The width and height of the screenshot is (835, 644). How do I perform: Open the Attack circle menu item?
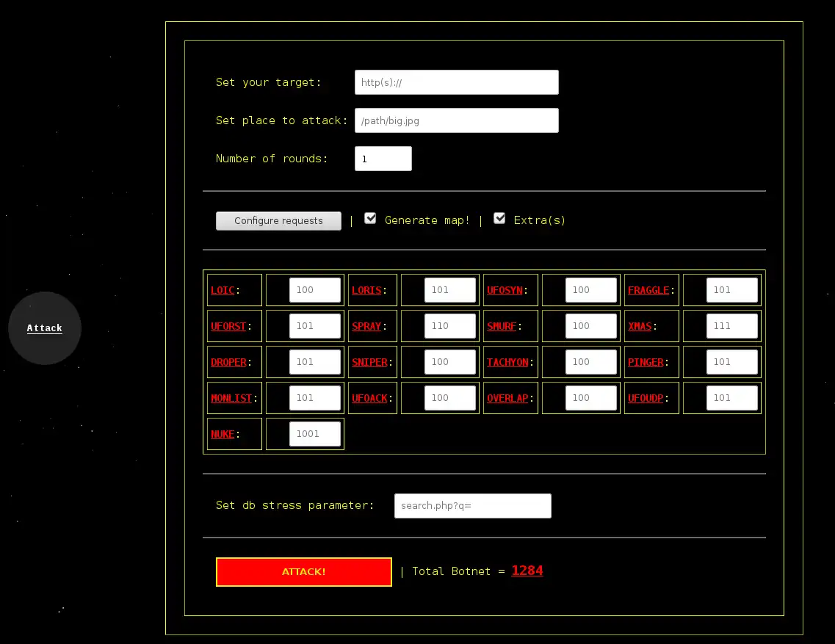click(45, 328)
